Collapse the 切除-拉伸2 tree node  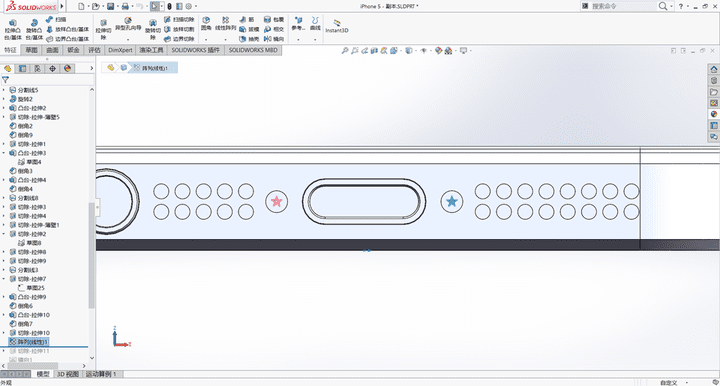coord(4,234)
